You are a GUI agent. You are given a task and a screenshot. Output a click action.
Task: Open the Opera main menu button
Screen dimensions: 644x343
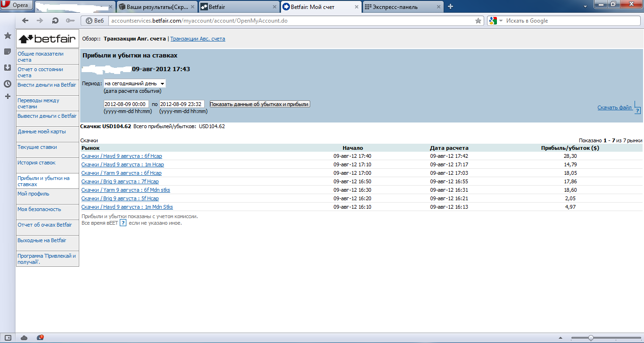coord(17,6)
